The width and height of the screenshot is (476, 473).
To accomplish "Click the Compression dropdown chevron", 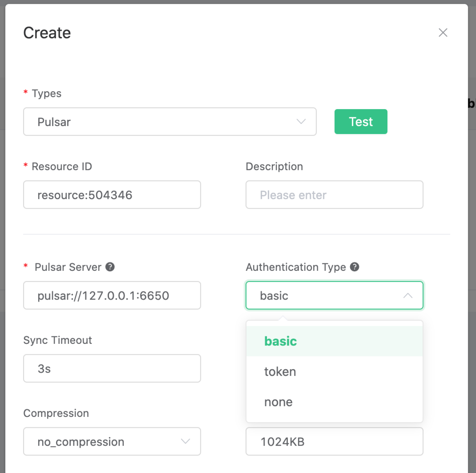I will (x=185, y=441).
